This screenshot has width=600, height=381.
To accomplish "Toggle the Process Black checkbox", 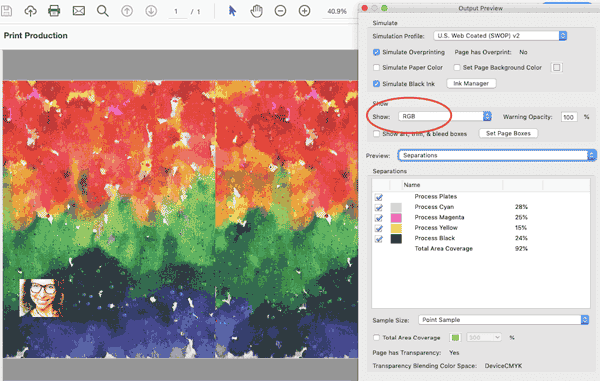I will pos(379,239).
